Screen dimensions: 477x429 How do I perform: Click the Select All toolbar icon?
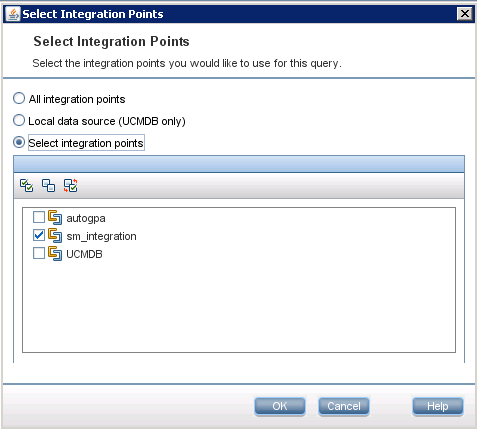[x=26, y=185]
